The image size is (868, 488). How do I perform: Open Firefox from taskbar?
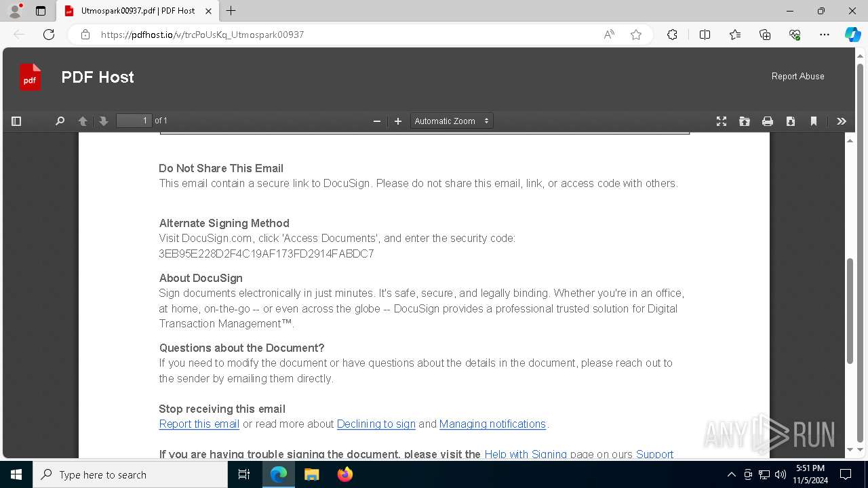(x=344, y=474)
